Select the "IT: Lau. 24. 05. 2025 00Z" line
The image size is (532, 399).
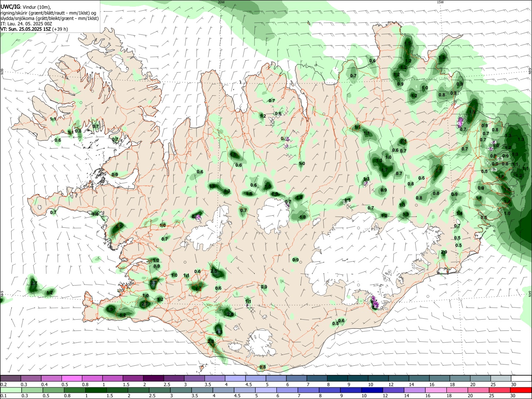(x=26, y=24)
